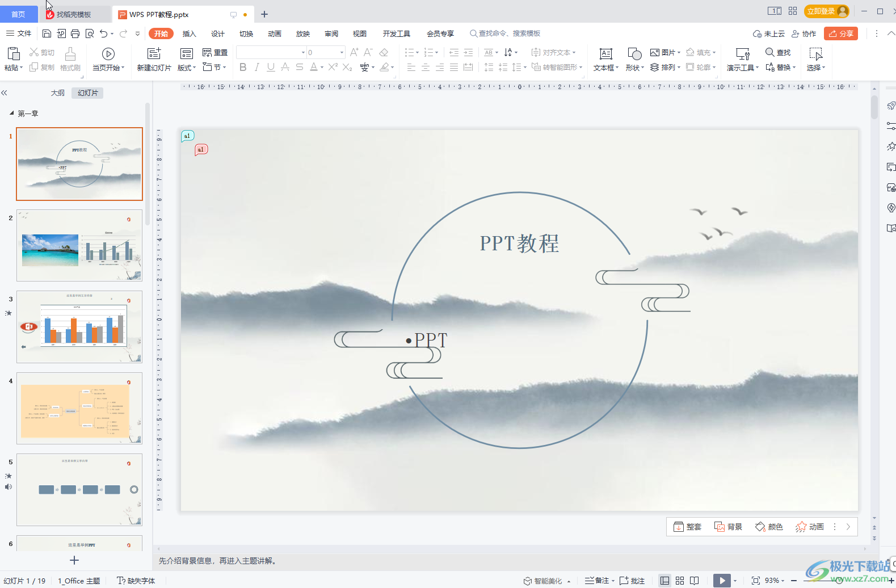
Task: Click the zoom slider handle in status bar
Action: [839, 581]
